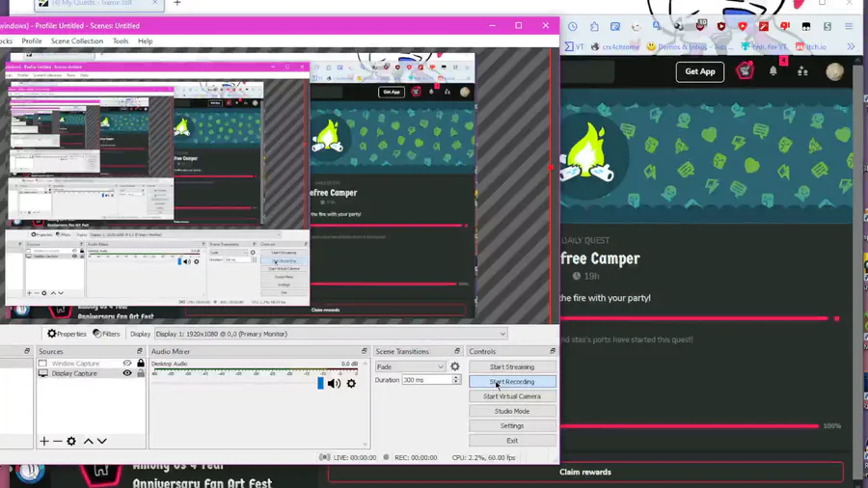Open a new browser tab

[177, 3]
